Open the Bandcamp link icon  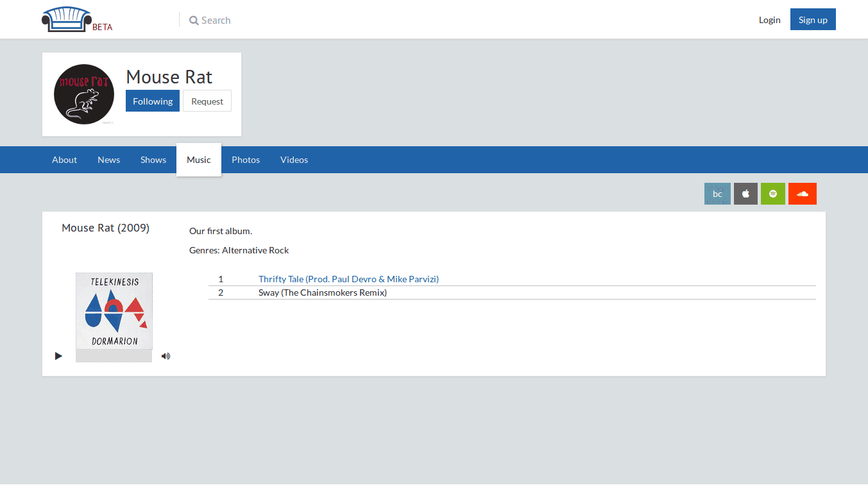(x=717, y=194)
